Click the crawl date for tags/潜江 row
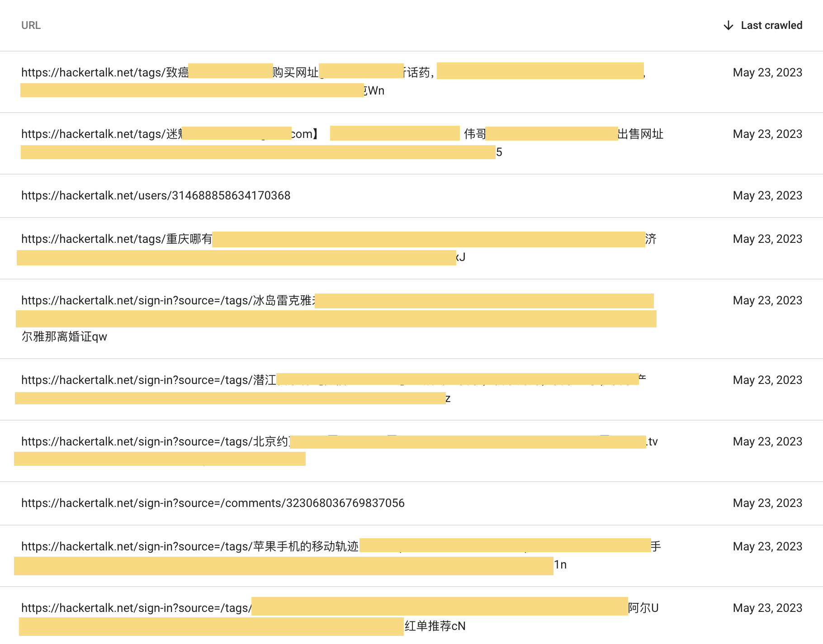 tap(767, 380)
